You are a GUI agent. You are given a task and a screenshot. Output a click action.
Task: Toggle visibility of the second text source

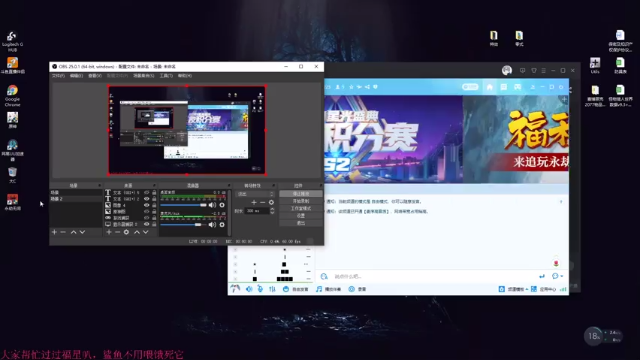147,199
